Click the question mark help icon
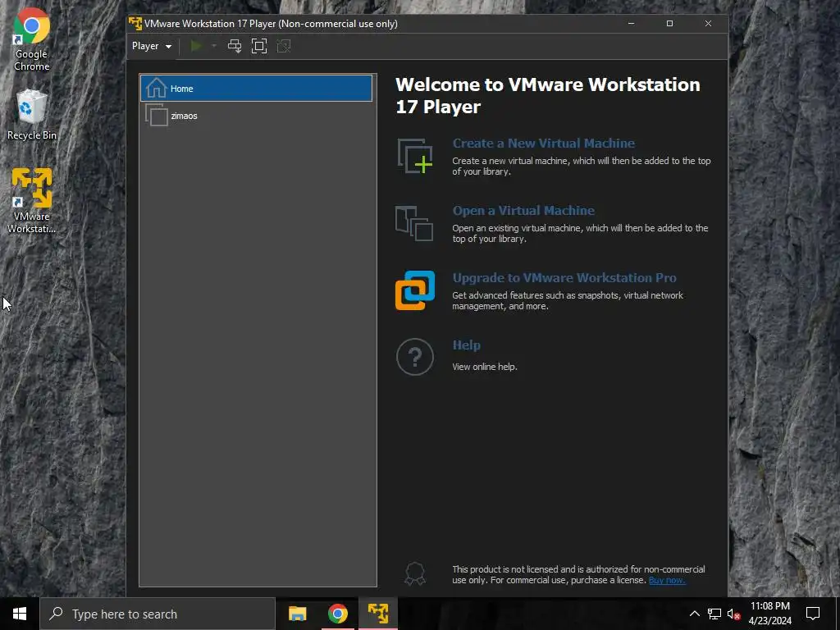 pyautogui.click(x=415, y=357)
